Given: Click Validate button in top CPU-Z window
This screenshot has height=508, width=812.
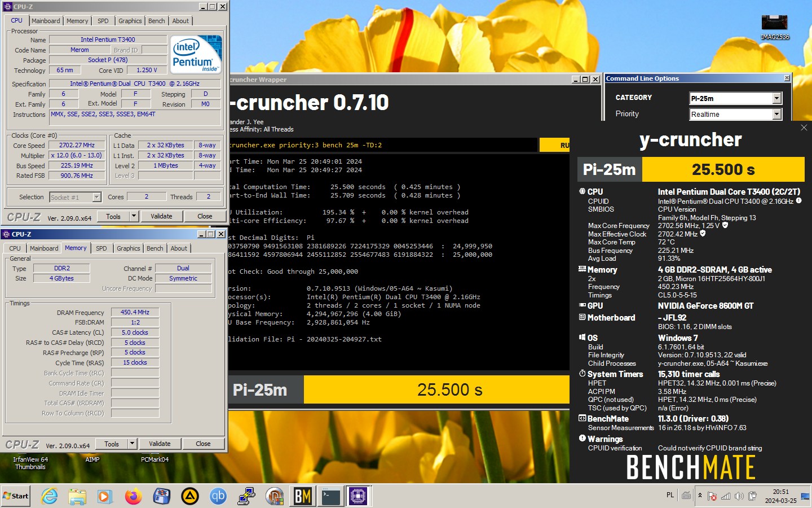Looking at the screenshot, I should point(161,216).
